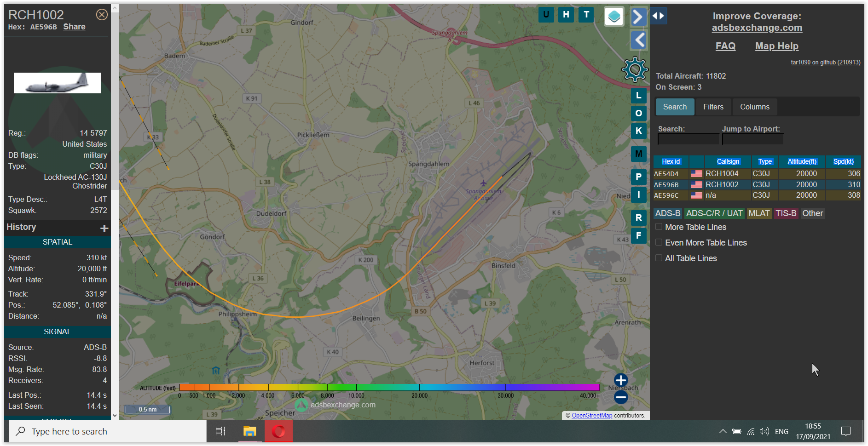Enable Even More Table Lines checkbox

pos(659,242)
